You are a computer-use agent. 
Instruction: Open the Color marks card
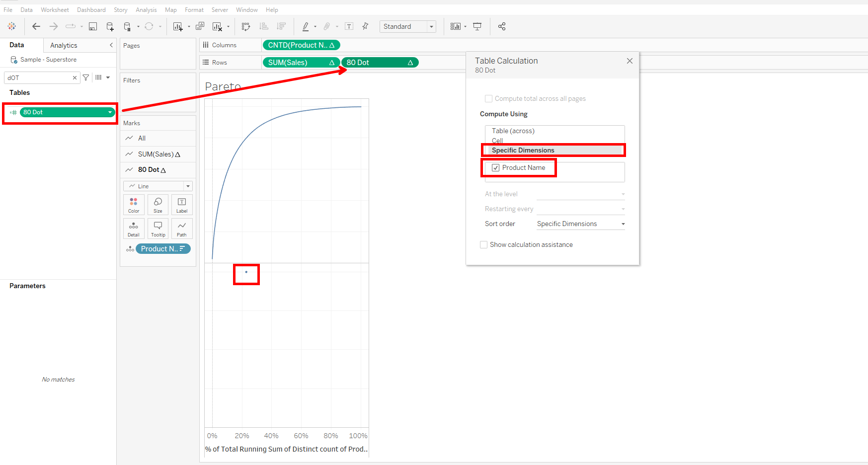click(x=134, y=205)
